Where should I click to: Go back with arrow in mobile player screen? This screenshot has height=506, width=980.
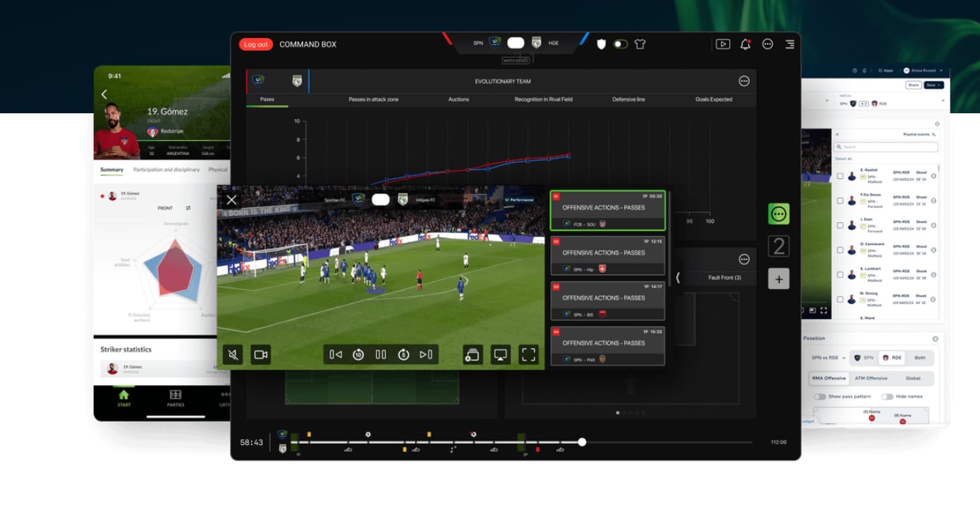pos(104,94)
